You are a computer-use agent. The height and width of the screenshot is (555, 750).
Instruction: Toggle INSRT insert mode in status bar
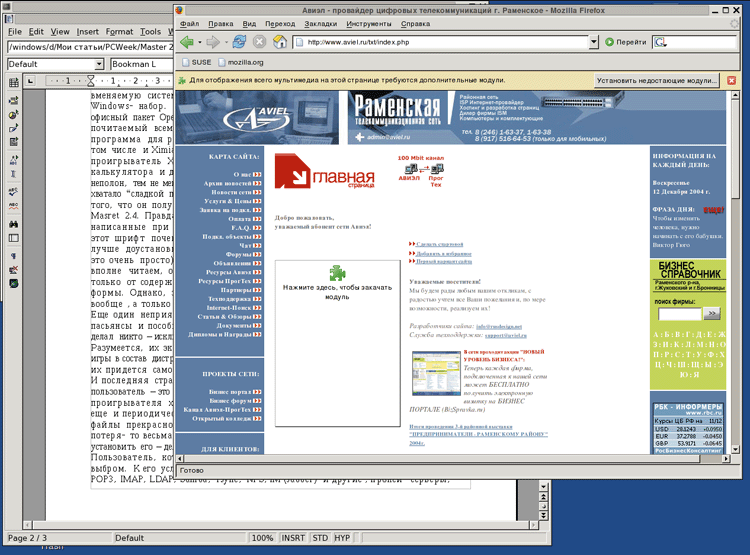click(x=293, y=538)
